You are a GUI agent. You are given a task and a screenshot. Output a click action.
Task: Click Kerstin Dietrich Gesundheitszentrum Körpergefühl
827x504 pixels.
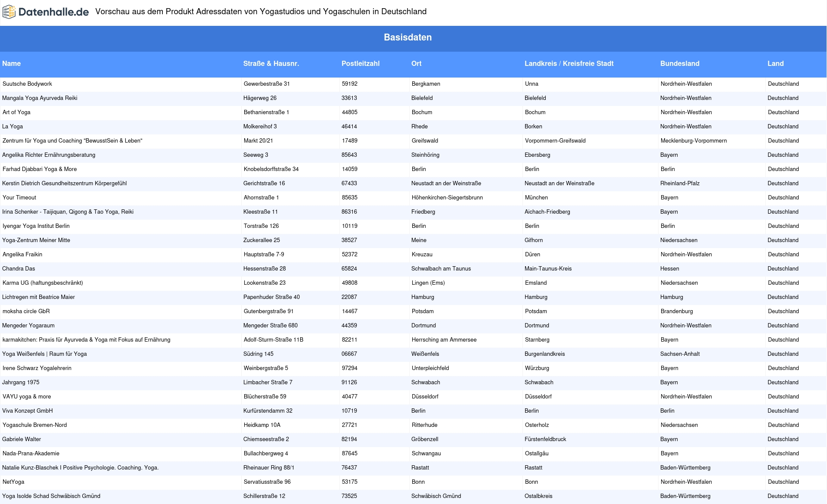pos(64,183)
